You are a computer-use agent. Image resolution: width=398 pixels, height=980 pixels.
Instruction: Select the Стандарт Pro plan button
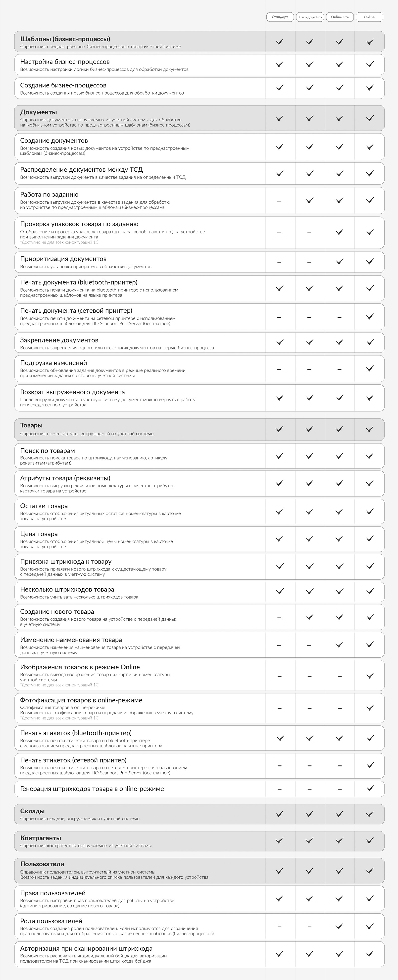pos(310,17)
